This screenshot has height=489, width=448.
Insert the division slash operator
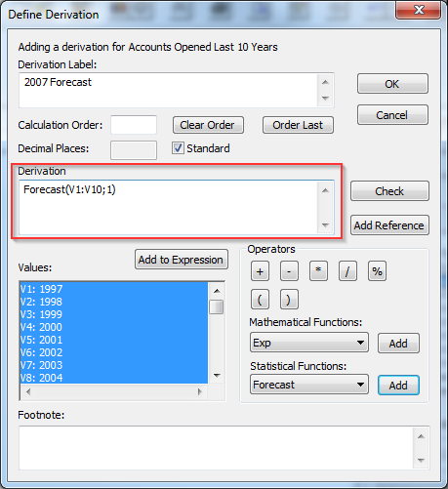(x=347, y=271)
